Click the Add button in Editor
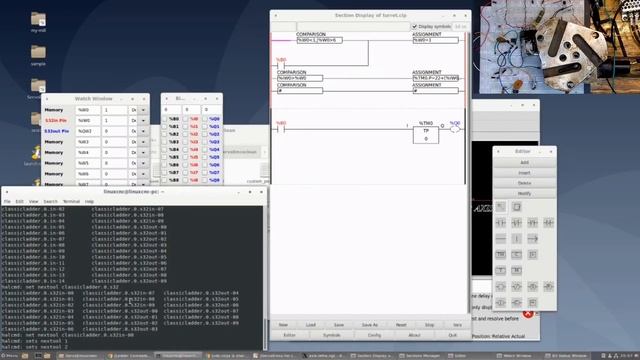 pos(524,162)
